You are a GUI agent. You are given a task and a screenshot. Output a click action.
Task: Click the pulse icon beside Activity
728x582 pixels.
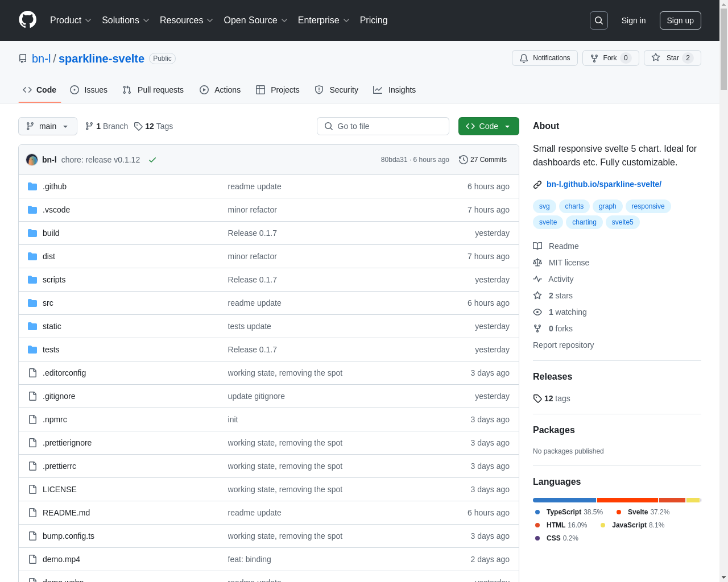pos(537,279)
